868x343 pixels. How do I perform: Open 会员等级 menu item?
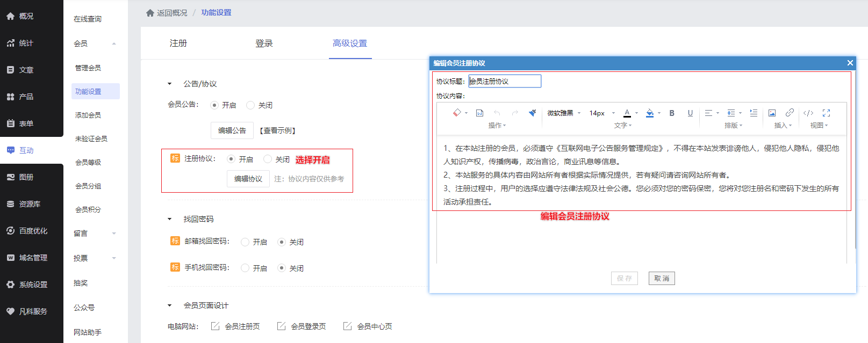pyautogui.click(x=88, y=162)
